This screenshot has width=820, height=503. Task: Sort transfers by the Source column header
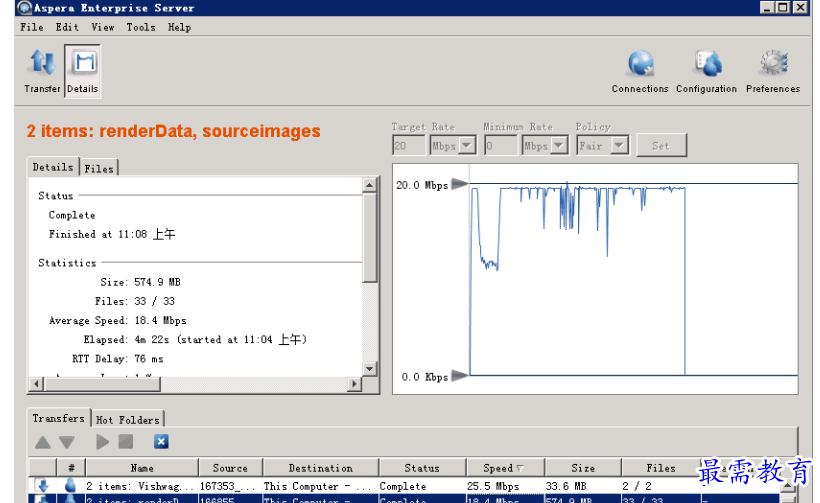(230, 468)
